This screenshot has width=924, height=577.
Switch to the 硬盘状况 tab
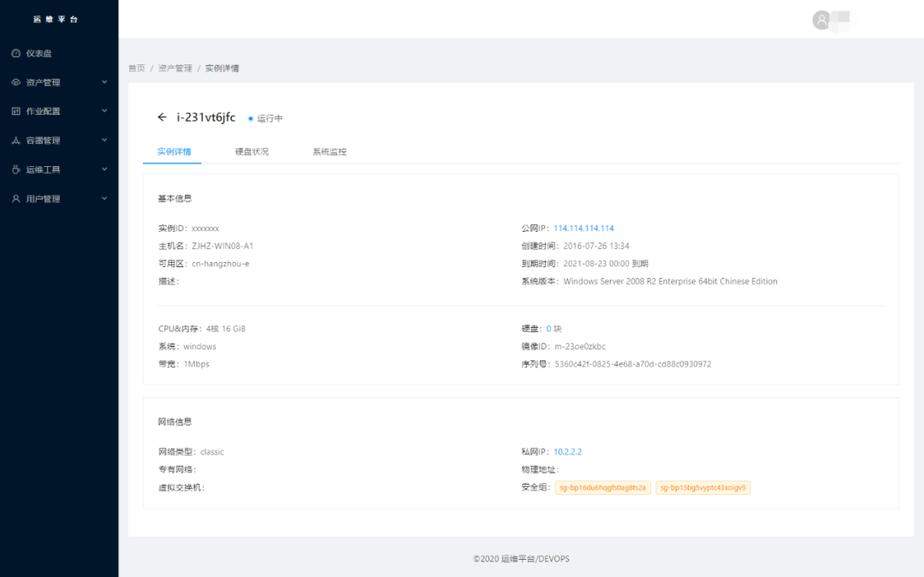tap(252, 152)
